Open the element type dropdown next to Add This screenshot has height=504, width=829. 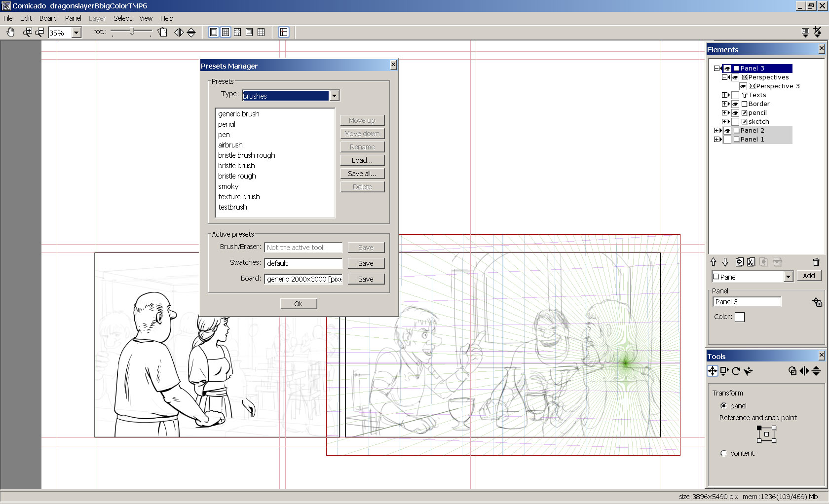coord(788,277)
